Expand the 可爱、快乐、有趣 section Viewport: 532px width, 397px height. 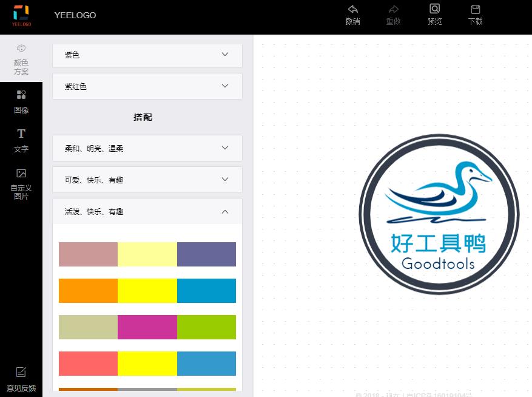tap(147, 179)
